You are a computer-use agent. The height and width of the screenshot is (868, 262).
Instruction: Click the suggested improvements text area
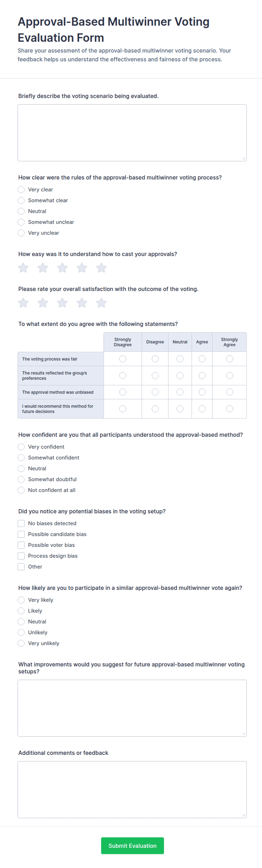[x=132, y=708]
